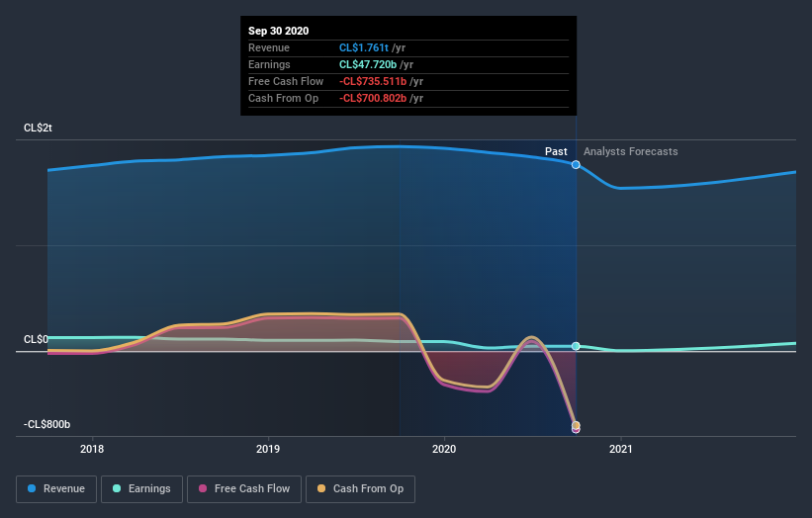This screenshot has width=812, height=518.
Task: Select the Revenue data point on Sep 30 2020
Action: pos(576,164)
